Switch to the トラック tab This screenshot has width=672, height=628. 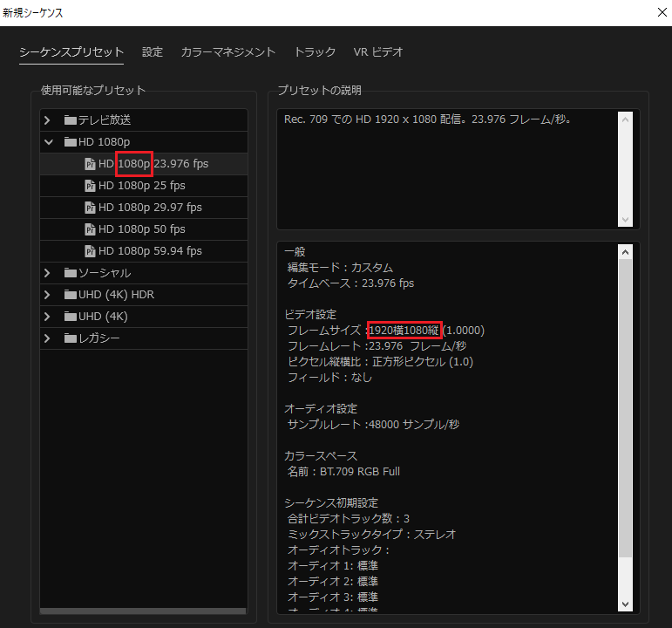[x=315, y=52]
